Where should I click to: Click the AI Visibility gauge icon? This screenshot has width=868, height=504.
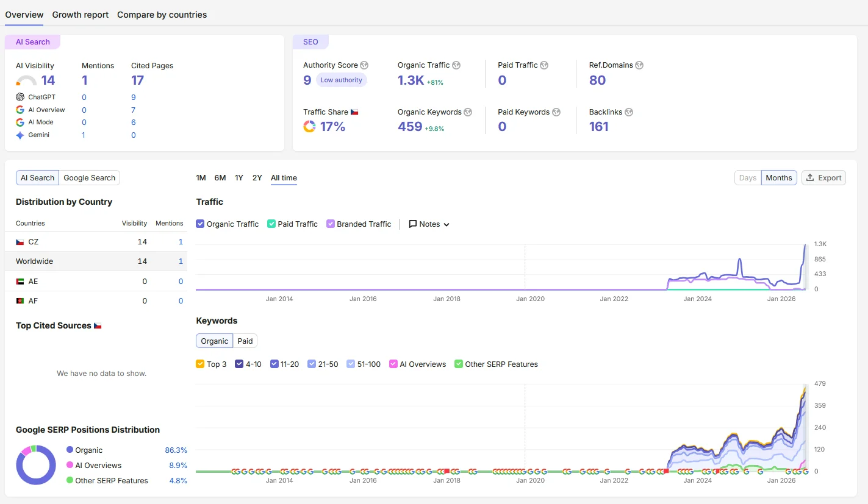(x=26, y=80)
